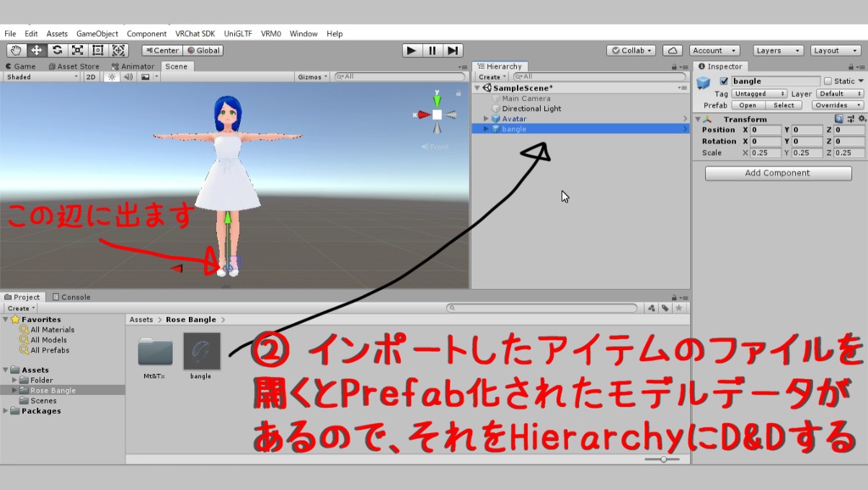The height and width of the screenshot is (490, 868).
Task: Collapse the SampleScene foldout
Action: [x=477, y=88]
